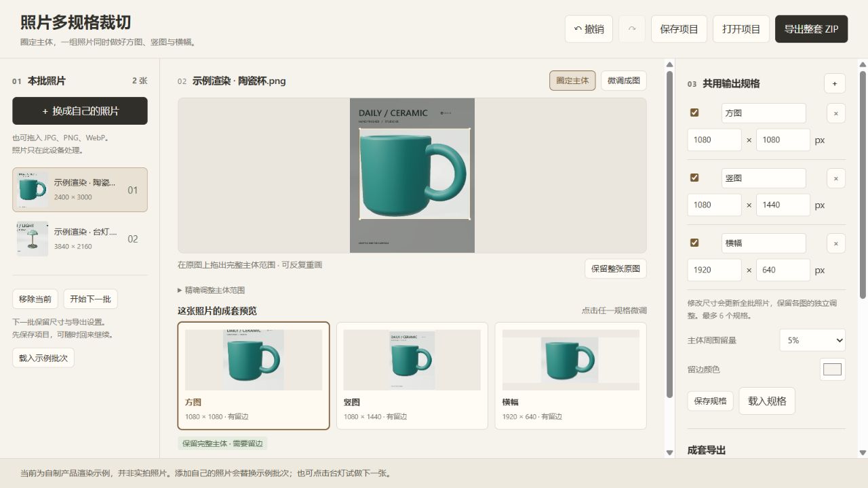Add a new output spec with plus button
Image resolution: width=868 pixels, height=488 pixels.
835,83
